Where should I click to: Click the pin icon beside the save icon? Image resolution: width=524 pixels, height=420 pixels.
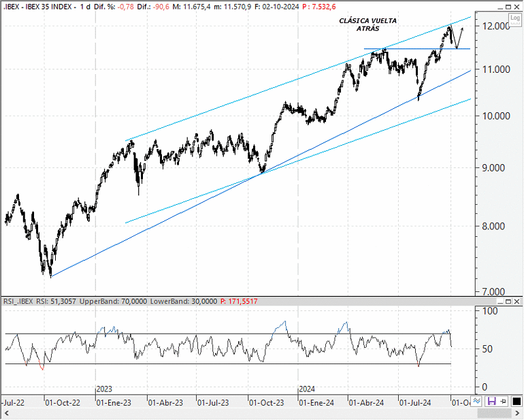504,401
